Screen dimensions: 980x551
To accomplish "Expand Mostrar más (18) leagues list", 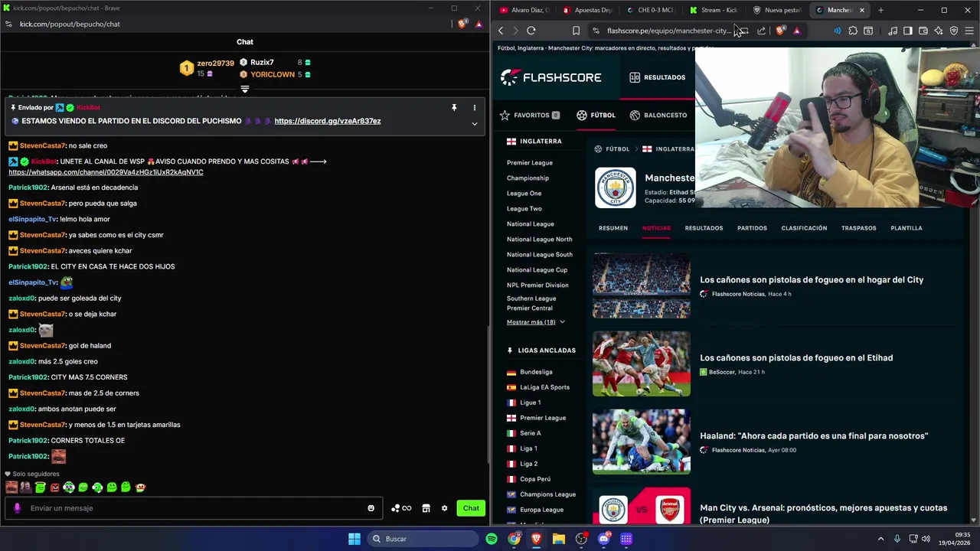I will tap(535, 322).
